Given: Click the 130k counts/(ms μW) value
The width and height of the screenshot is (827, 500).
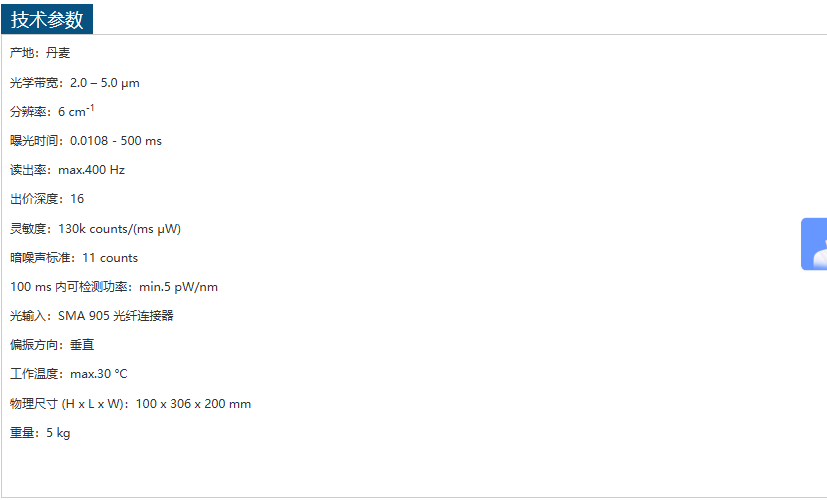Looking at the screenshot, I should pos(119,229).
